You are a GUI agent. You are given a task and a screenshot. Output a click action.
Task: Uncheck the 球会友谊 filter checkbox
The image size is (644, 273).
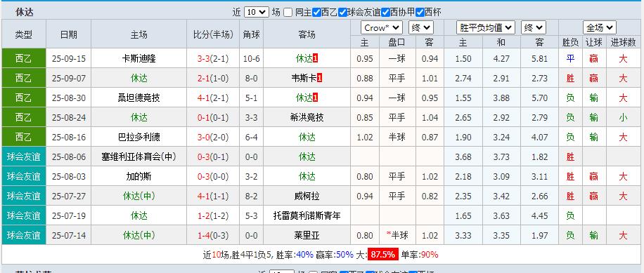point(342,13)
